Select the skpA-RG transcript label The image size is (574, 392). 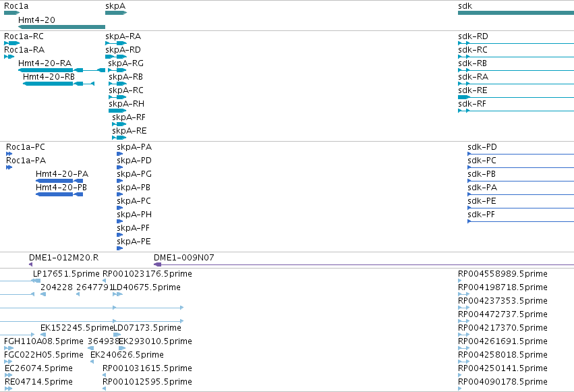(125, 63)
